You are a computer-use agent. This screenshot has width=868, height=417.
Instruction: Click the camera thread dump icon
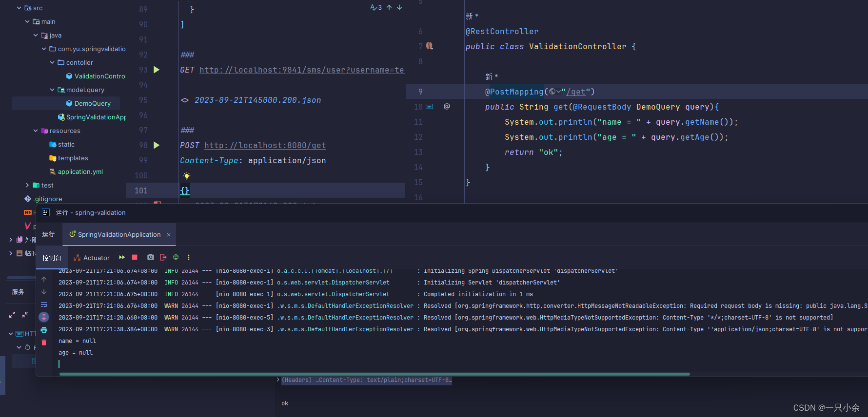click(151, 257)
